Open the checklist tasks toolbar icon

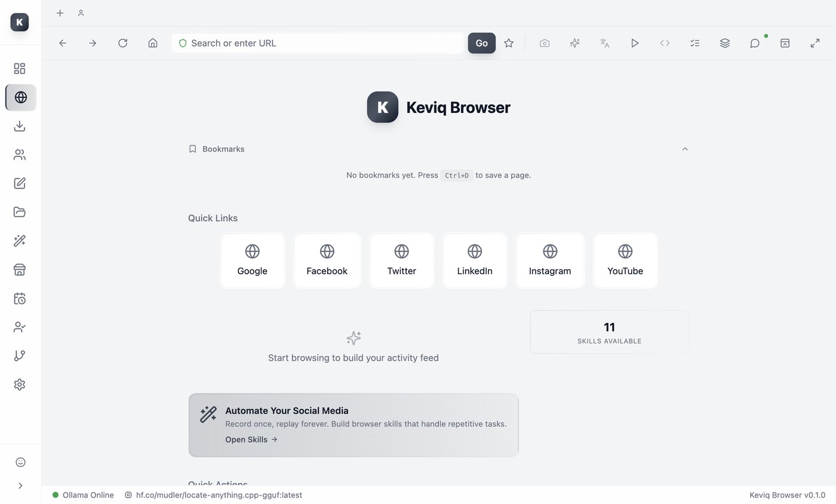pyautogui.click(x=695, y=43)
